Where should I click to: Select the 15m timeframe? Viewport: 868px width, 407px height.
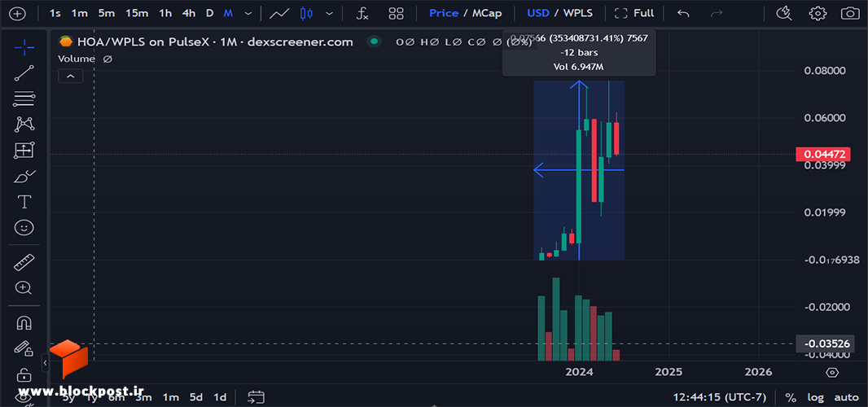[x=136, y=13]
